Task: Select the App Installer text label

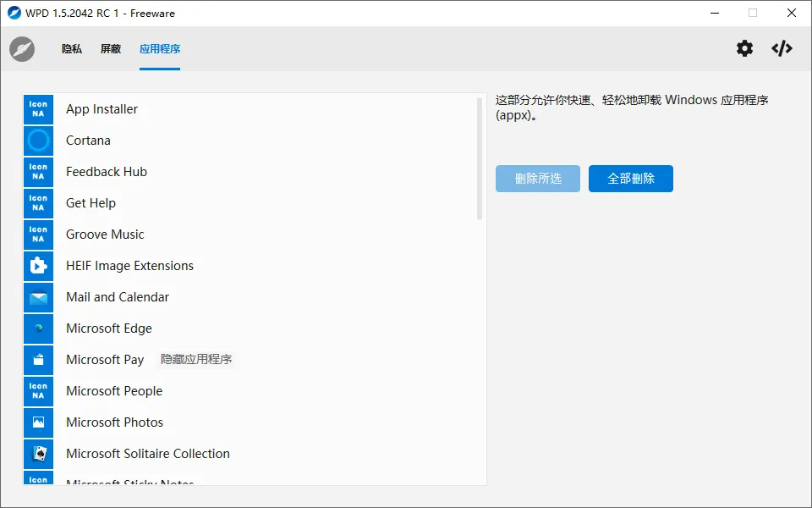Action: click(102, 109)
